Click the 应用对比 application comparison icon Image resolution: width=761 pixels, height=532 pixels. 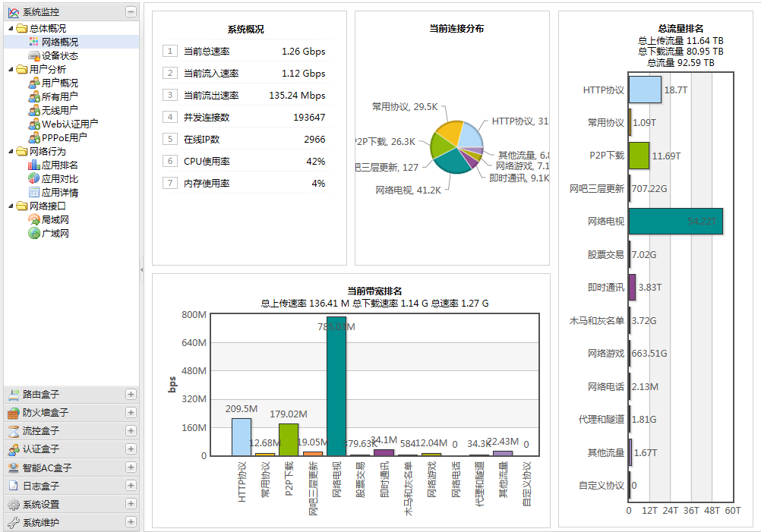[x=34, y=179]
